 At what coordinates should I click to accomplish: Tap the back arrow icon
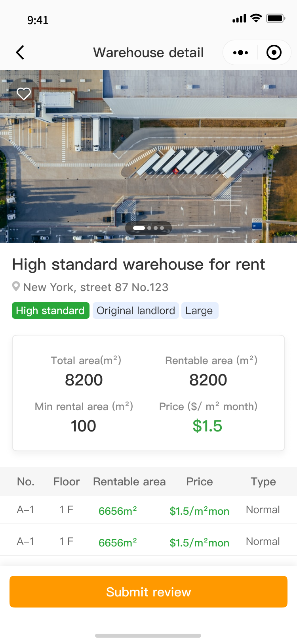tap(20, 52)
